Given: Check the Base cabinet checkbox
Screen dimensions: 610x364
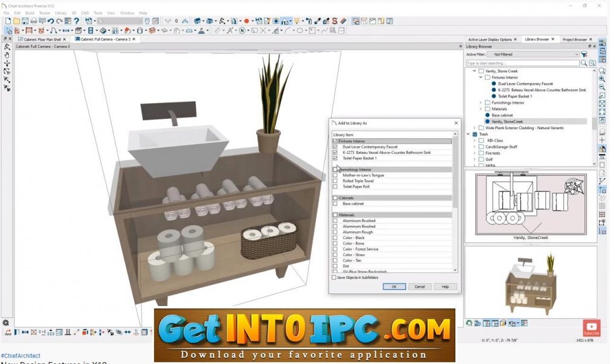Looking at the screenshot, I should pyautogui.click(x=335, y=204).
